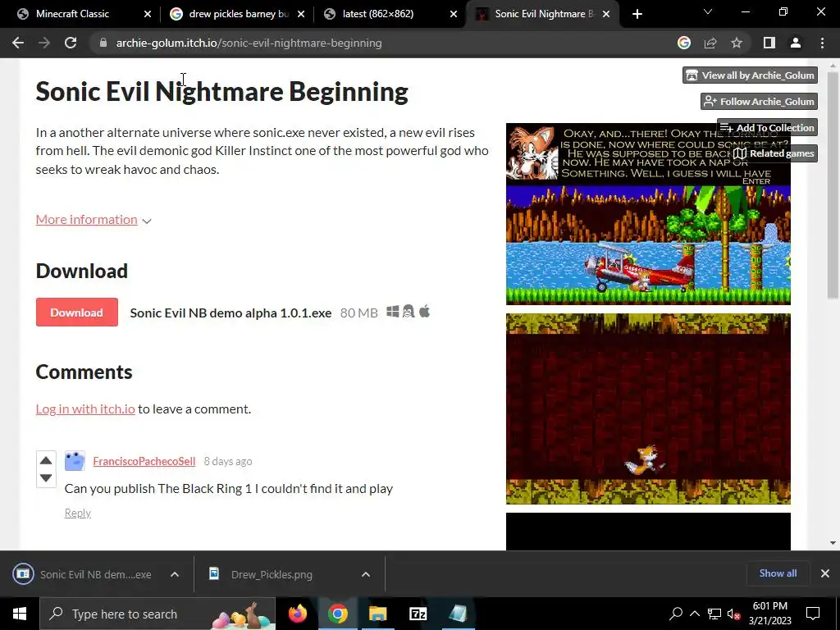Click the Linux platform icon
The height and width of the screenshot is (630, 840).
click(409, 311)
